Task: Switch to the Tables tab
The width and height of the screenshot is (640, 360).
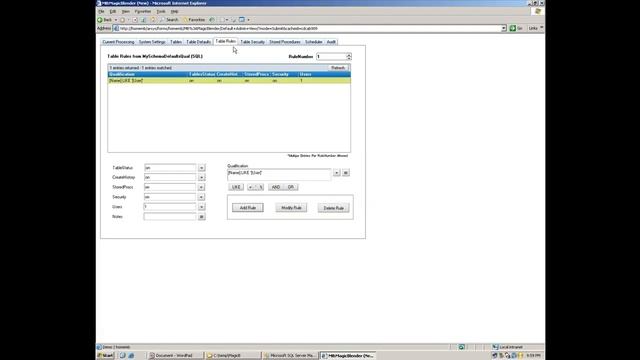Action: [176, 42]
